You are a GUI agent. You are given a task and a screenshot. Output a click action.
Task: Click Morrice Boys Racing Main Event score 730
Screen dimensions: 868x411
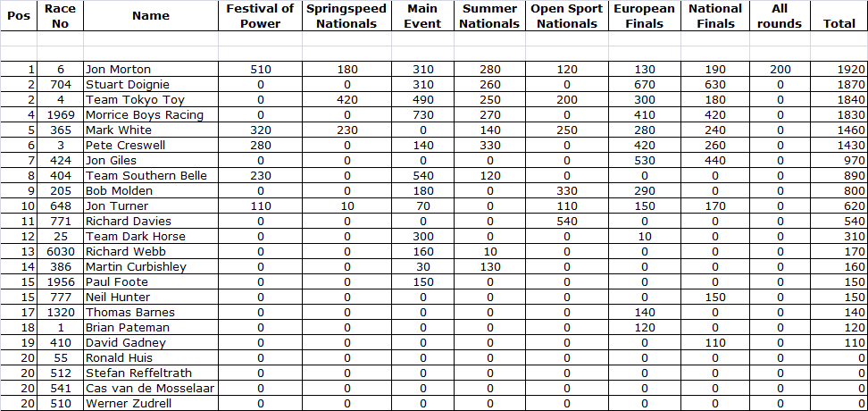(x=422, y=114)
